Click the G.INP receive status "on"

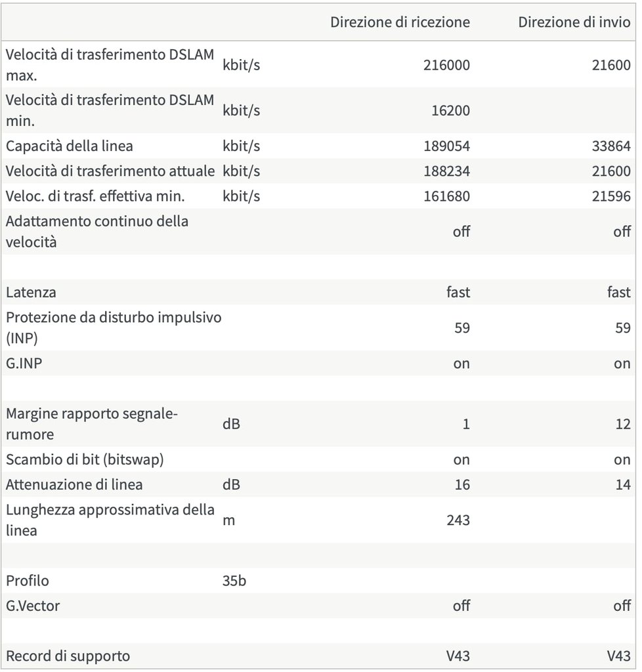pyautogui.click(x=461, y=363)
